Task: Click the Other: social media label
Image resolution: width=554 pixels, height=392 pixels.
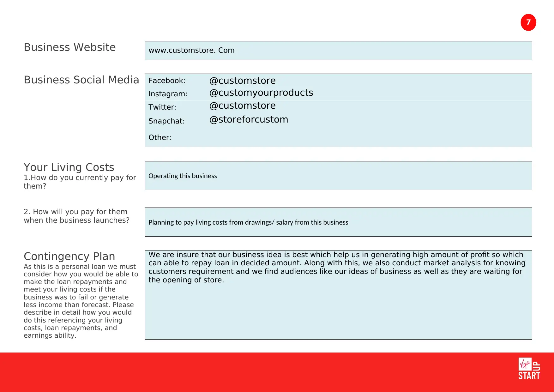Action: [x=160, y=137]
